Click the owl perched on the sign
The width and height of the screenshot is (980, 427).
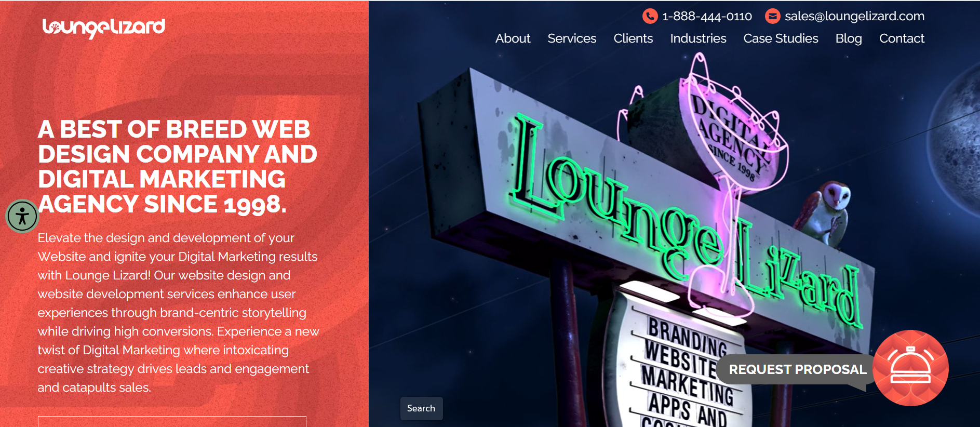826,213
